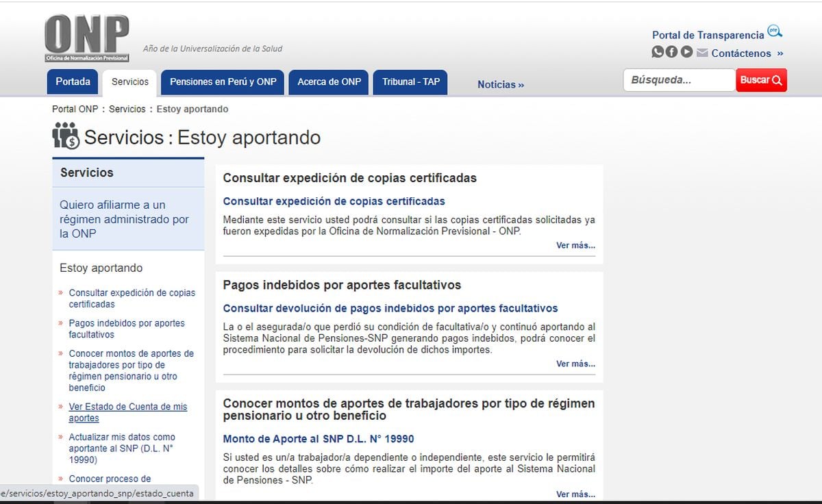Open the Pensiones en Perú y ONP tab
The image size is (822, 504).
tap(223, 81)
